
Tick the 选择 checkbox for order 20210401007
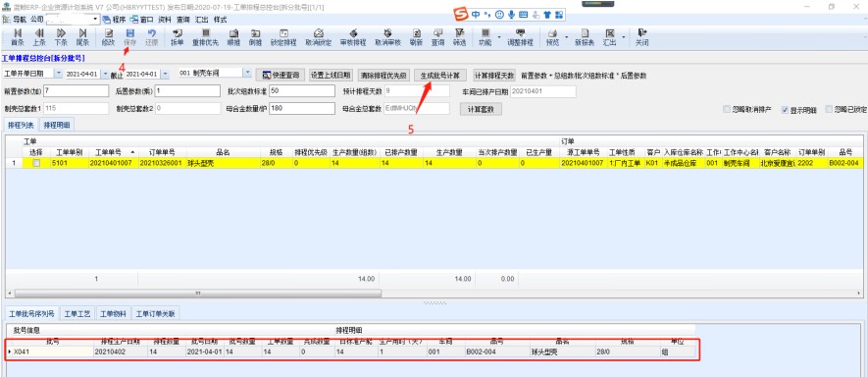pos(36,163)
